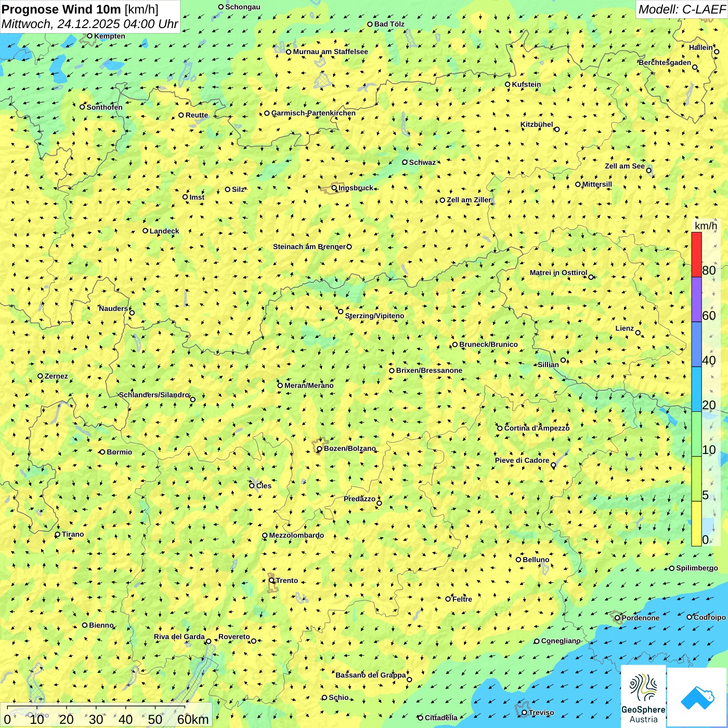Click the 'Mezzolombardo' label
Screen dimensions: 728x728
tap(296, 535)
